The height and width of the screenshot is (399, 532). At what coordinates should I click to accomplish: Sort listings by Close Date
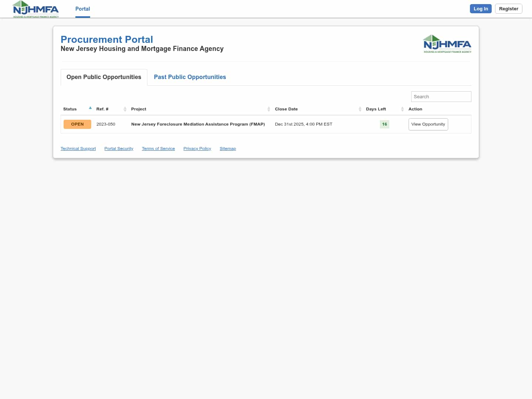(360, 109)
